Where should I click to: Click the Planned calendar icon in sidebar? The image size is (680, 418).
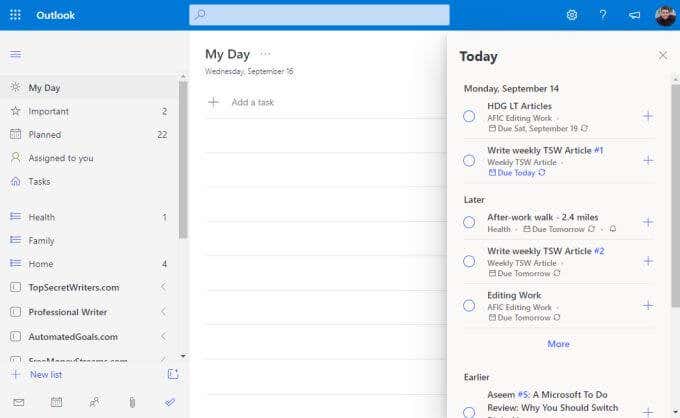(16, 134)
